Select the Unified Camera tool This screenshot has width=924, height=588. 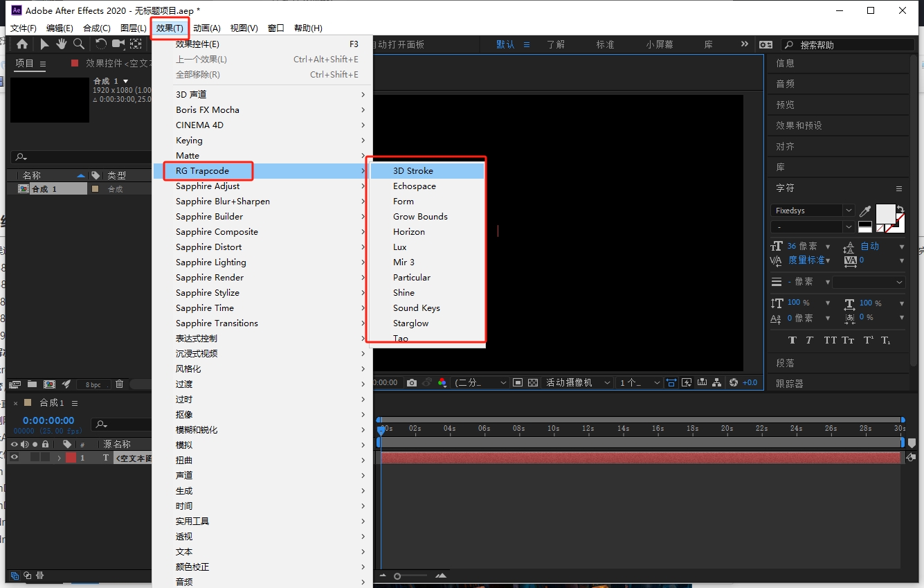click(x=118, y=44)
